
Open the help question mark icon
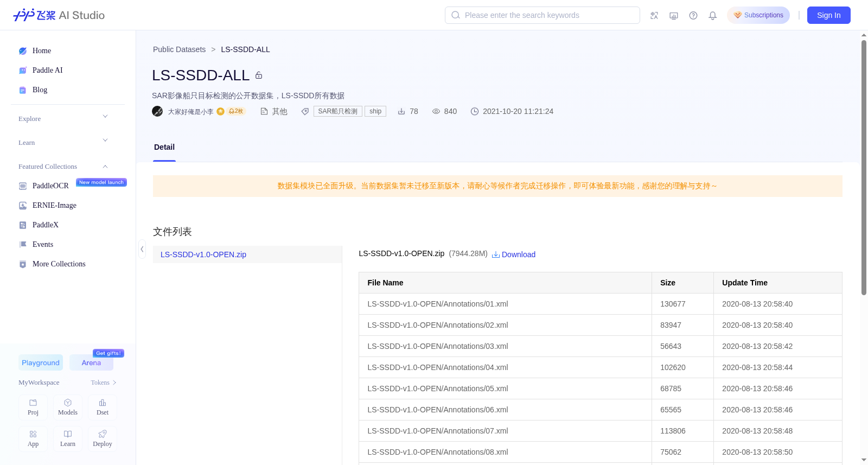[693, 15]
